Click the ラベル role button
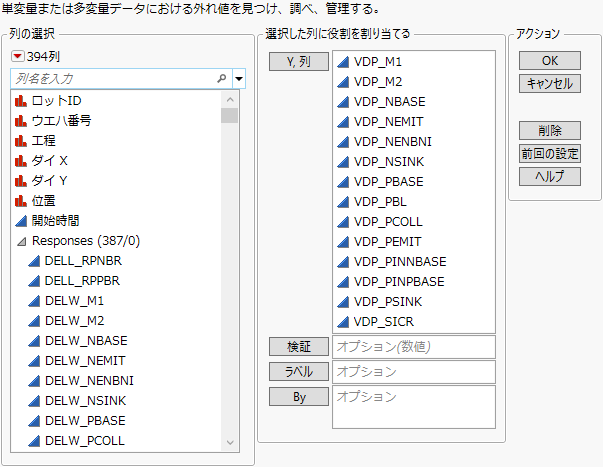Screen dimensions: 603x467 click(299, 372)
